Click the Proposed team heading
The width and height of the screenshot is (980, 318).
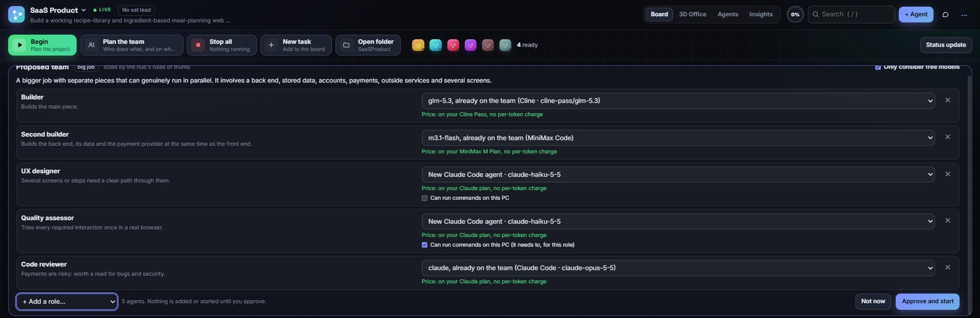42,67
